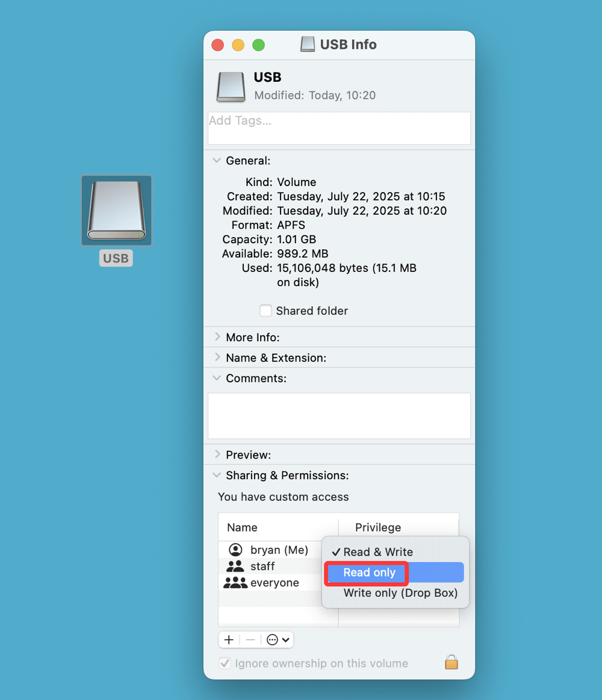Image resolution: width=602 pixels, height=700 pixels.
Task: Click the USB drive icon in the window title bar
Action: tap(307, 44)
